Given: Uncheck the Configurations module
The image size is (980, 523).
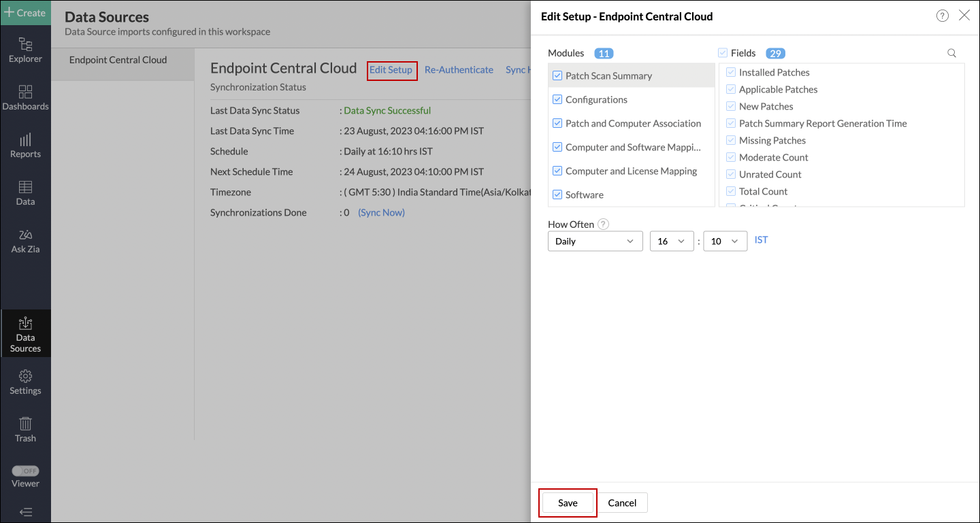Looking at the screenshot, I should point(557,99).
